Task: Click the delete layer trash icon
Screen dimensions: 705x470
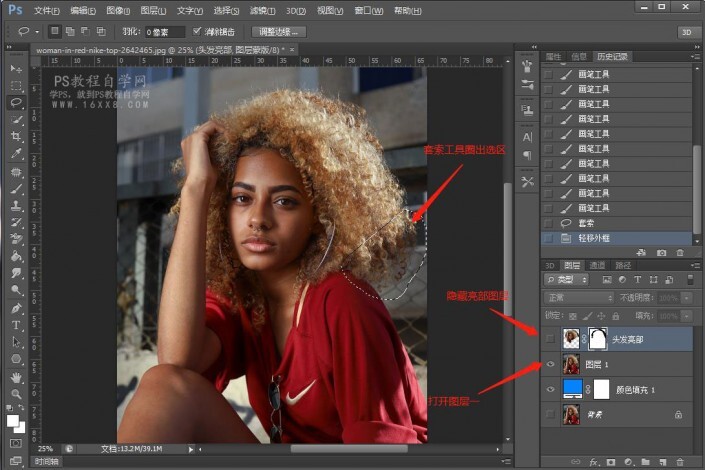Action: pyautogui.click(x=680, y=462)
